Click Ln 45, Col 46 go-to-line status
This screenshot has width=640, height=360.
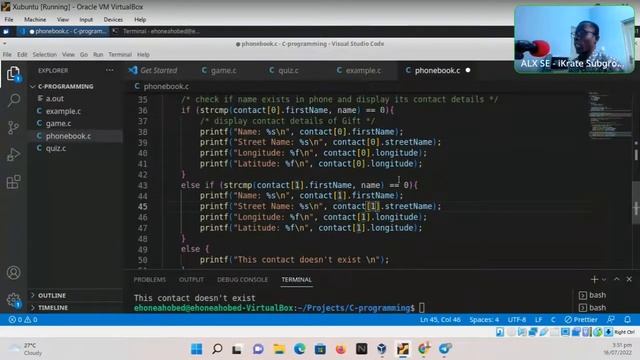[440, 320]
